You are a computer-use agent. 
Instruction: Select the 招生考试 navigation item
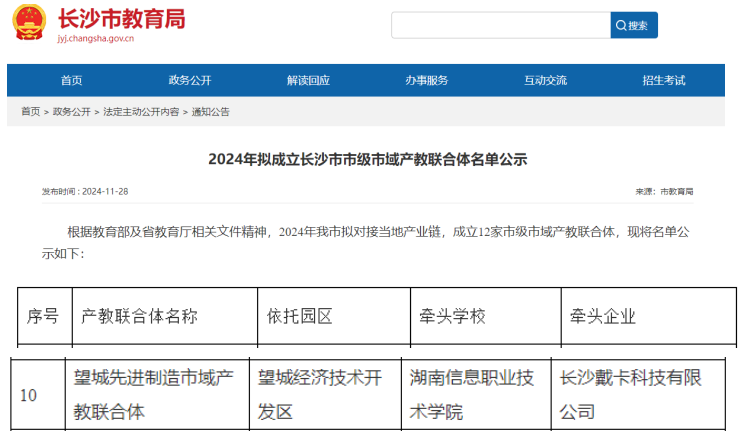[x=663, y=80]
